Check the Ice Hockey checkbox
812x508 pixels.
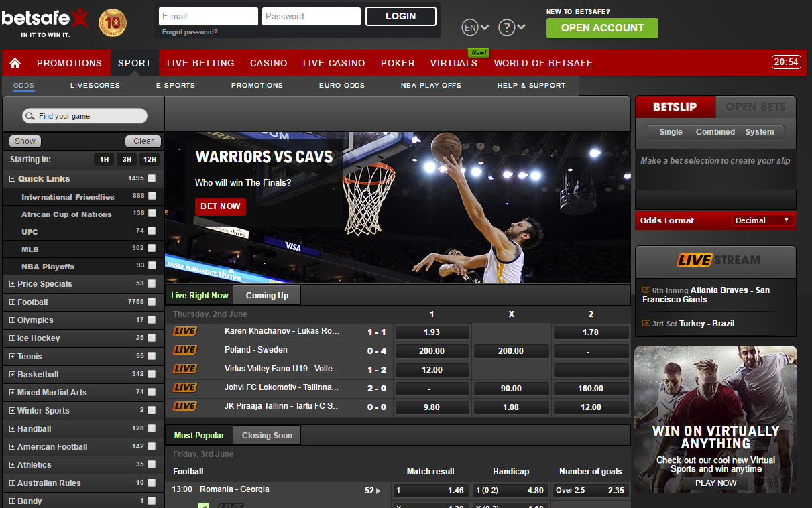tap(152, 338)
